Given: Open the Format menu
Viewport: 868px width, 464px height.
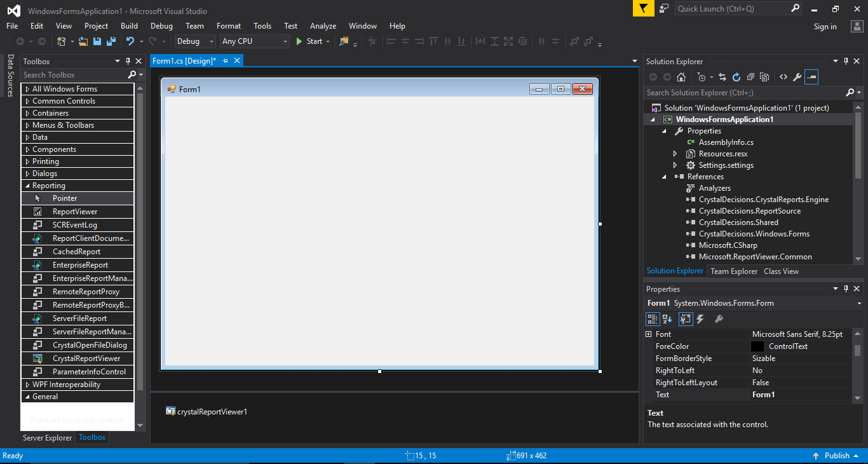Looking at the screenshot, I should tap(229, 26).
